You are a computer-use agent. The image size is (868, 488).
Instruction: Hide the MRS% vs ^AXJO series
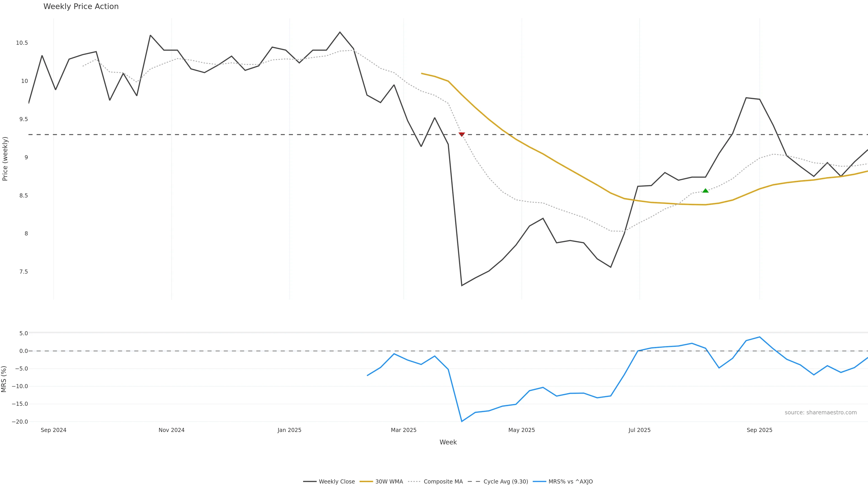point(570,482)
